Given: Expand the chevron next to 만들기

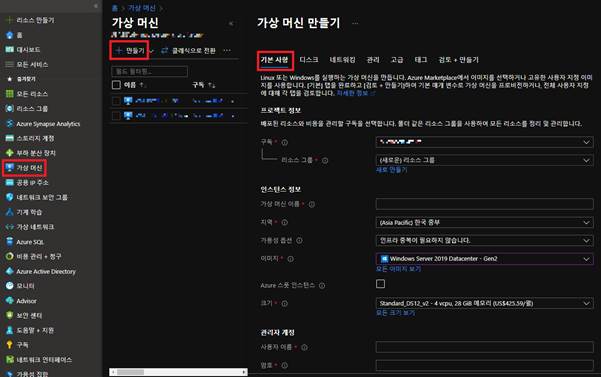Looking at the screenshot, I should coord(151,51).
